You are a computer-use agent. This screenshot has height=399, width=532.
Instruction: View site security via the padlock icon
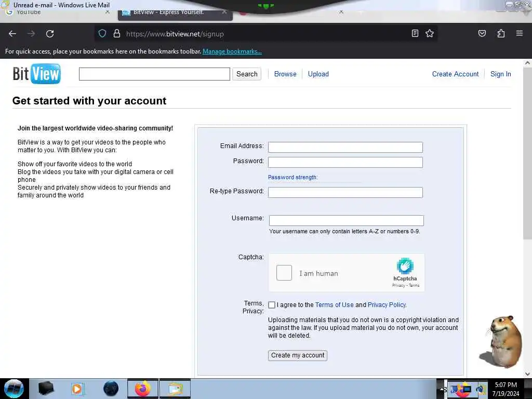coord(117,34)
